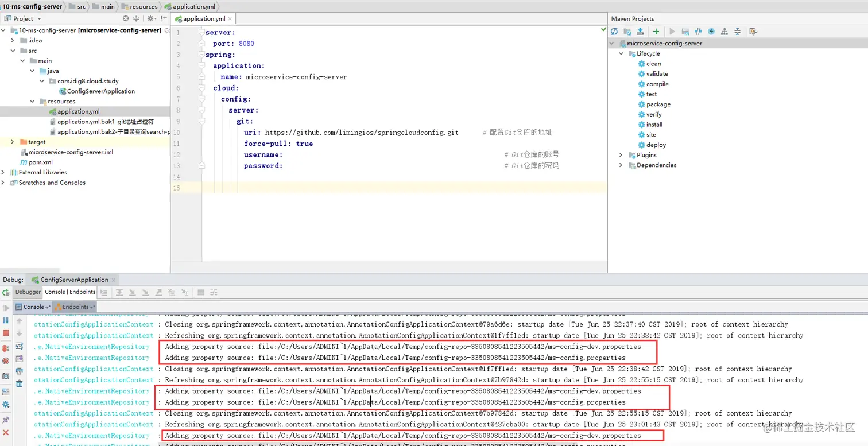Close debug tab with red X icon
The image size is (868, 446).
pos(6,432)
